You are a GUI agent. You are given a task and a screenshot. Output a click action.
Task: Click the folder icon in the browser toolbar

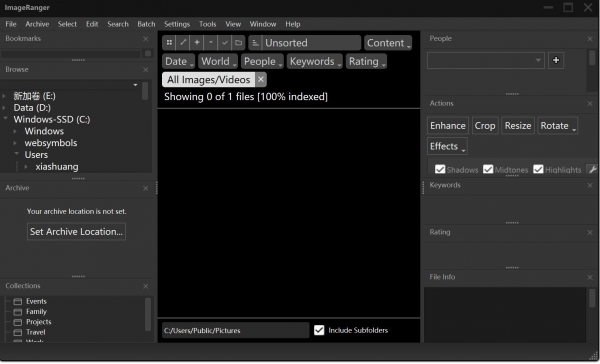[238, 43]
